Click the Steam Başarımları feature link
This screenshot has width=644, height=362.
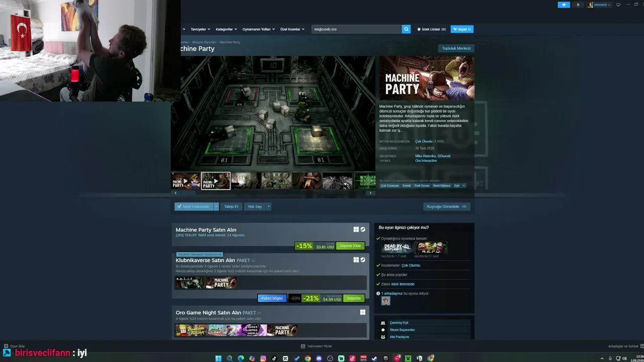click(403, 330)
